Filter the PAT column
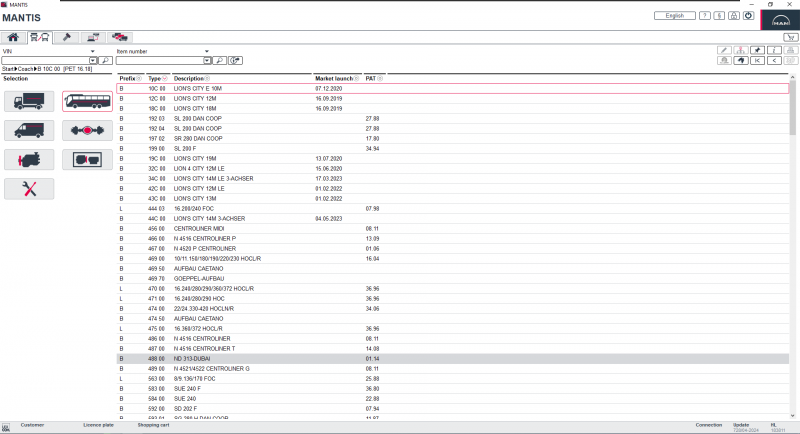The width and height of the screenshot is (800, 434). pos(380,79)
